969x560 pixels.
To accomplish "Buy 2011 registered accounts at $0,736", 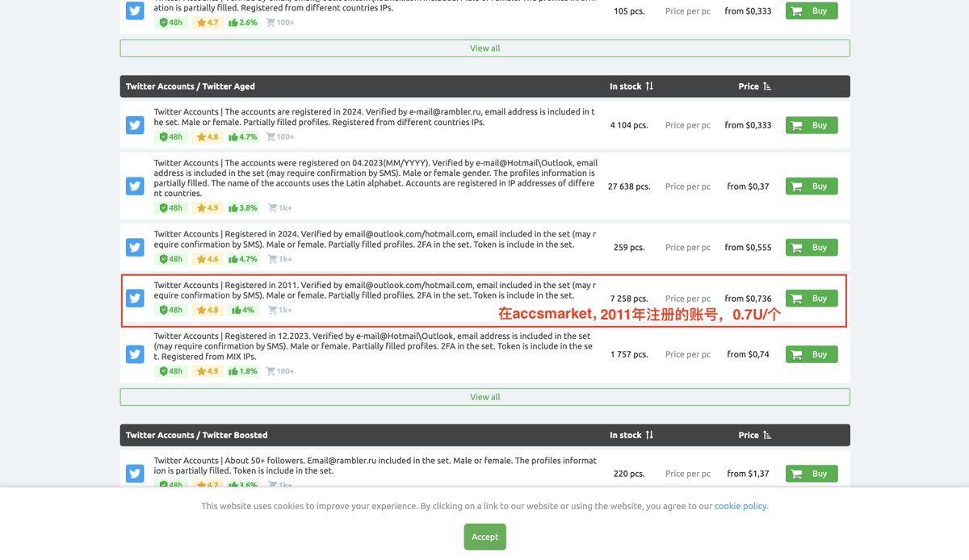I will click(812, 299).
